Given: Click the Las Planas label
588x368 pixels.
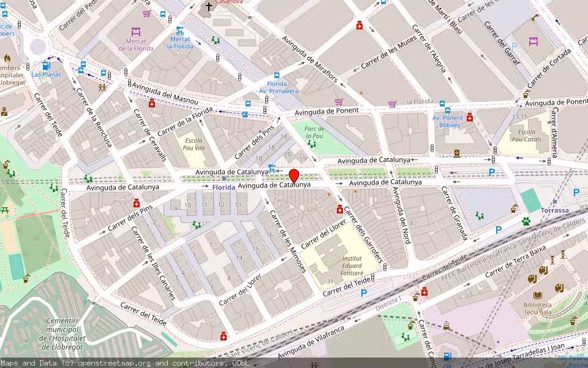Looking at the screenshot, I should point(46,74).
